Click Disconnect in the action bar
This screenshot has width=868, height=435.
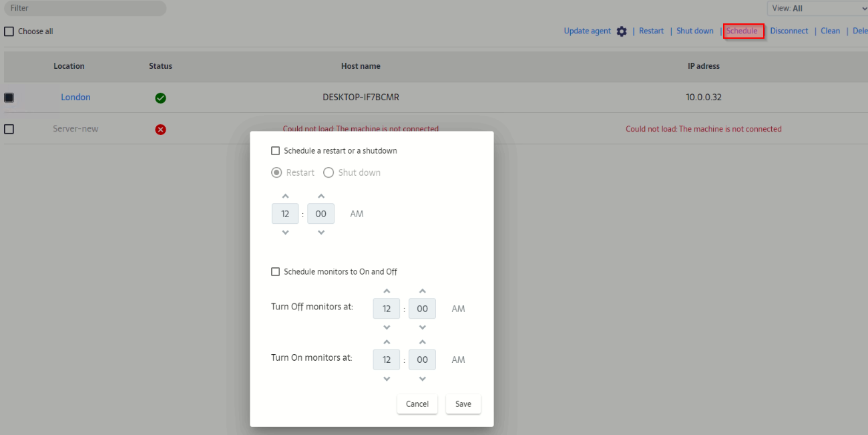789,31
